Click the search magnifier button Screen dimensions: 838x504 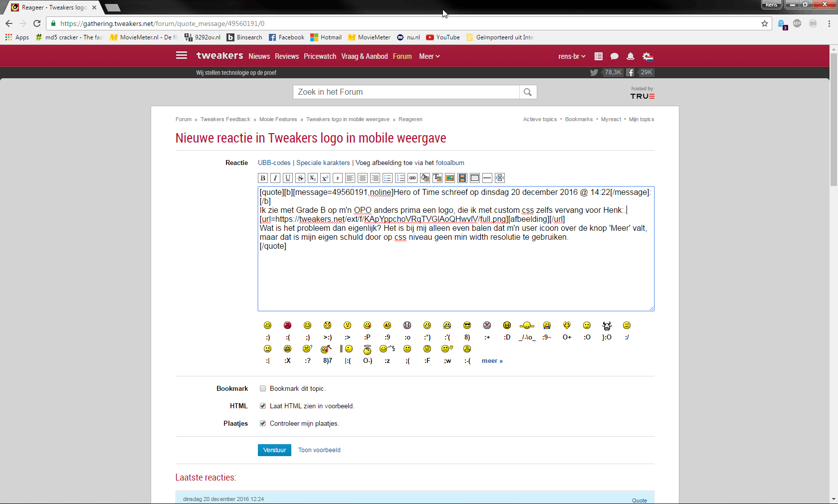tap(528, 92)
